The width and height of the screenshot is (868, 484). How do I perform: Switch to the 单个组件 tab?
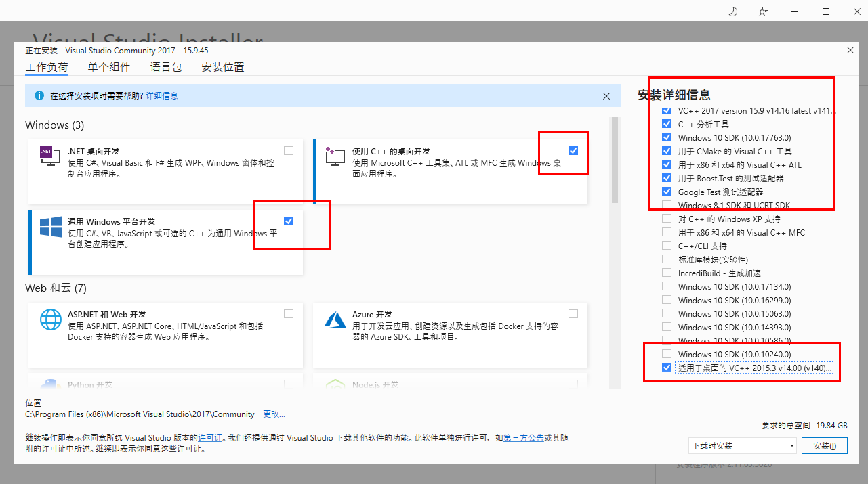click(110, 67)
